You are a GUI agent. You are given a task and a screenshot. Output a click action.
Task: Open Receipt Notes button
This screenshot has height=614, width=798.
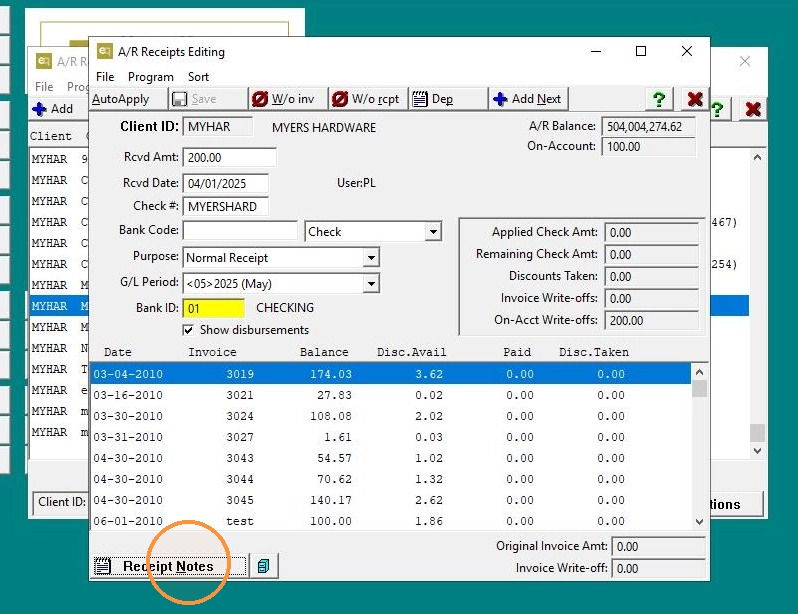point(168,566)
